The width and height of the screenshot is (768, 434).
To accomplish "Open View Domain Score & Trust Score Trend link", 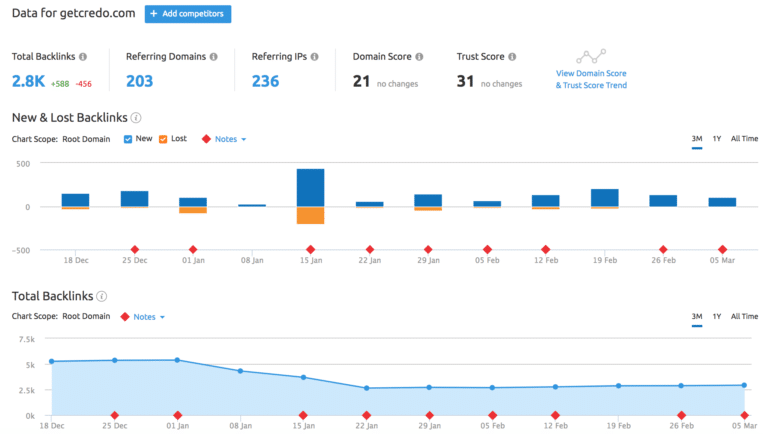I will tap(591, 79).
